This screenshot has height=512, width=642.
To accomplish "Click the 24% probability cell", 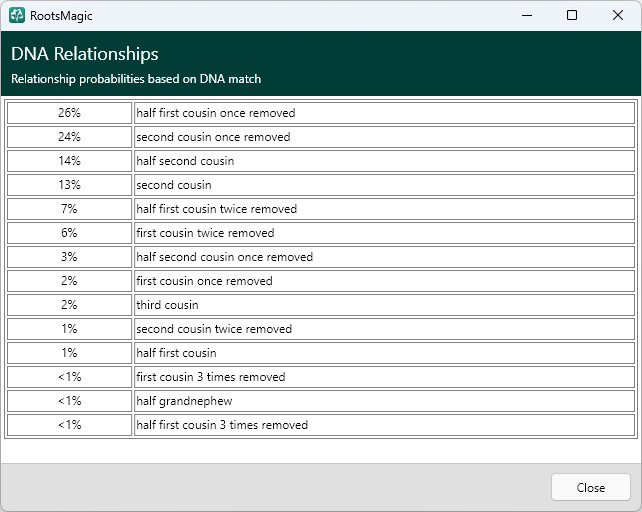I will tap(69, 137).
